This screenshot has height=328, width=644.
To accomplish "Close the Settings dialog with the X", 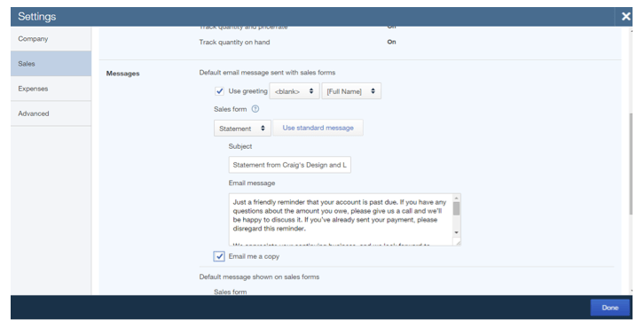I will pos(625,17).
